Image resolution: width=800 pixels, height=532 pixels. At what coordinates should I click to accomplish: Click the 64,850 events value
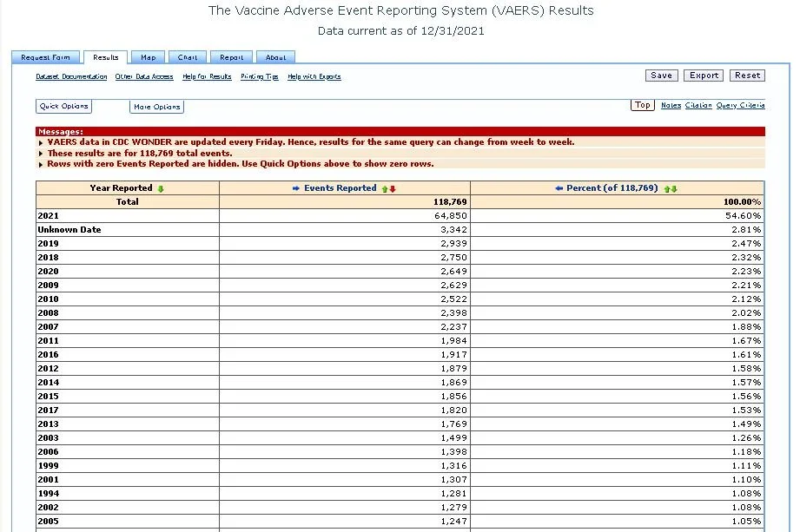pos(451,216)
